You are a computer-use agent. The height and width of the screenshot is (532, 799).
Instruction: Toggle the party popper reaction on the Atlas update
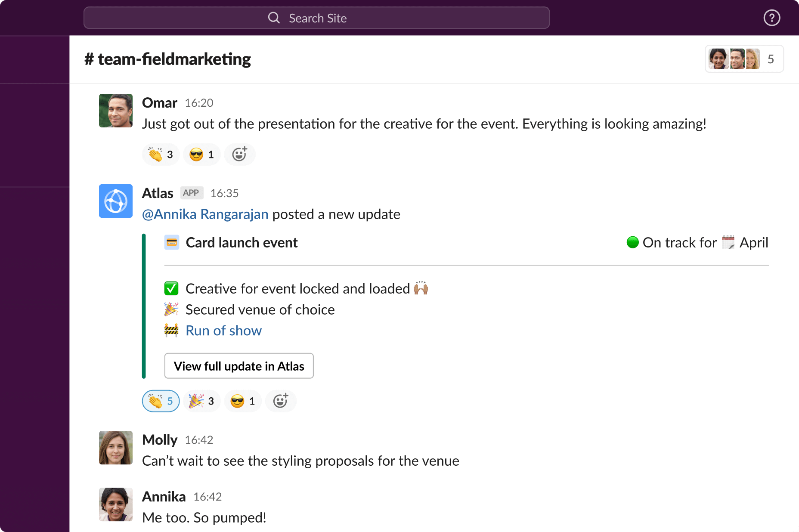pos(201,401)
